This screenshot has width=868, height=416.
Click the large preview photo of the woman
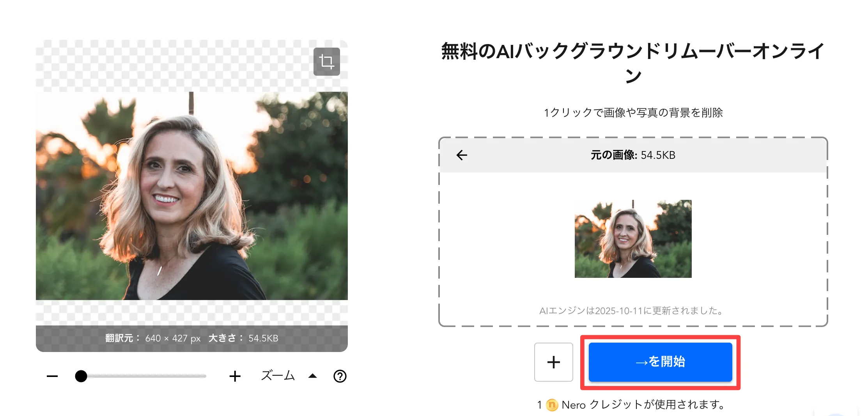click(191, 196)
